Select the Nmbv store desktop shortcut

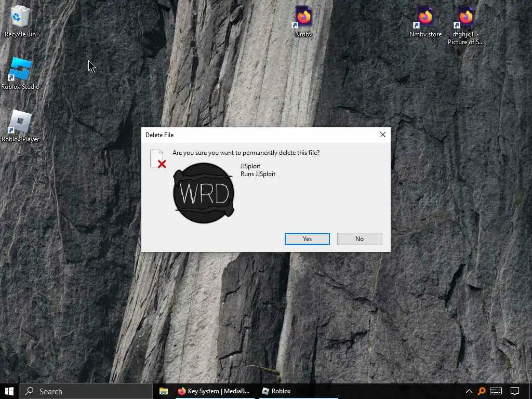[425, 21]
